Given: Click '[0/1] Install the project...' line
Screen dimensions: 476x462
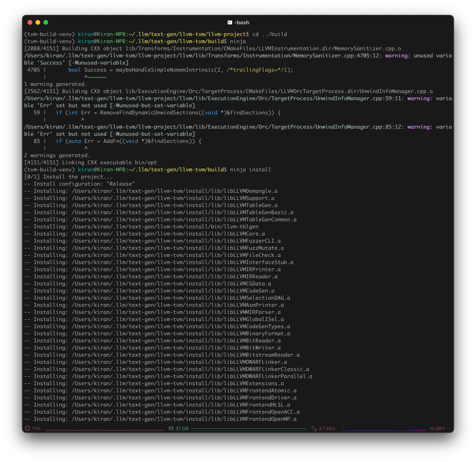Looking at the screenshot, I should click(68, 177).
